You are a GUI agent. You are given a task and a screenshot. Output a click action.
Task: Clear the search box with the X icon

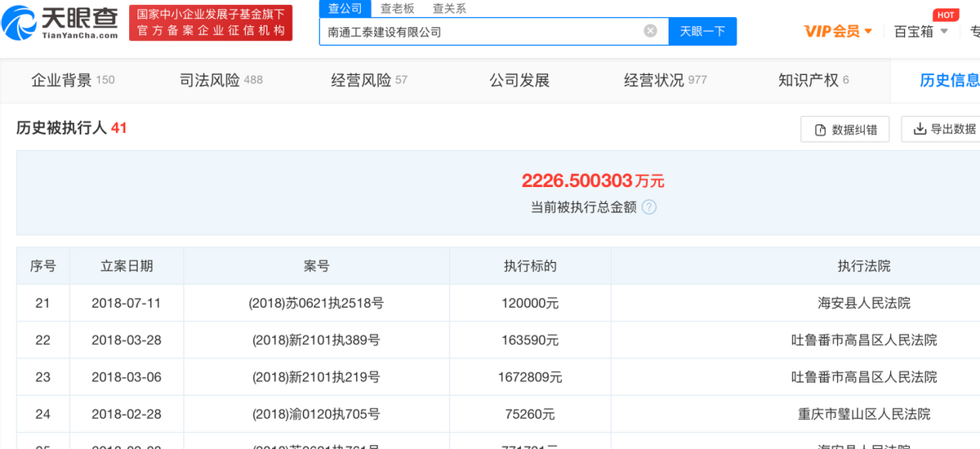pos(650,31)
